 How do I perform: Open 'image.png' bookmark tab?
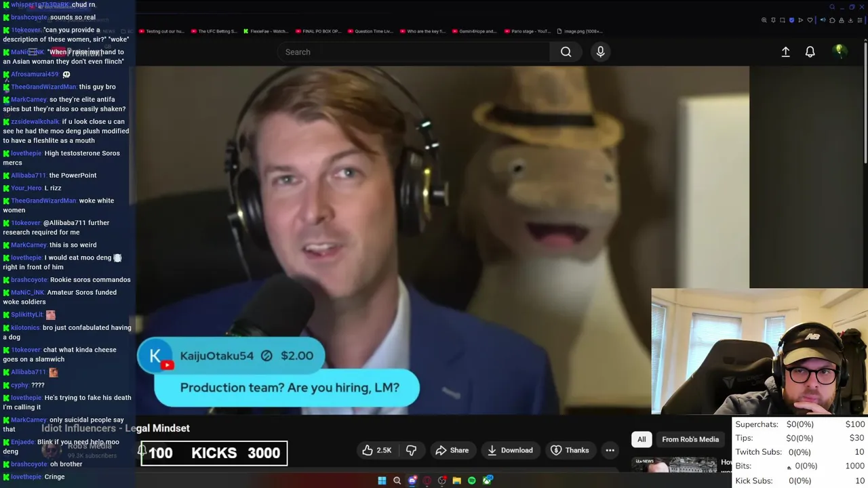(x=580, y=31)
